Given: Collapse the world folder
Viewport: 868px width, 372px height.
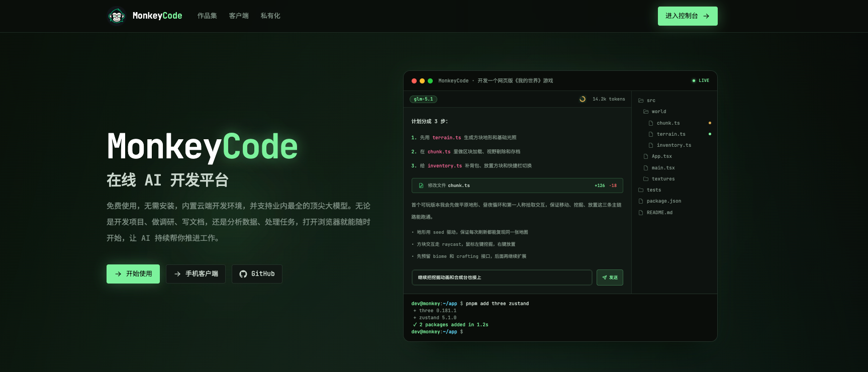Looking at the screenshot, I should point(655,112).
